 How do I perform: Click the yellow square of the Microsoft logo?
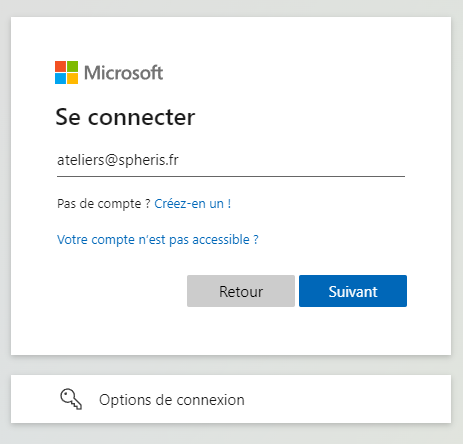tap(73, 79)
